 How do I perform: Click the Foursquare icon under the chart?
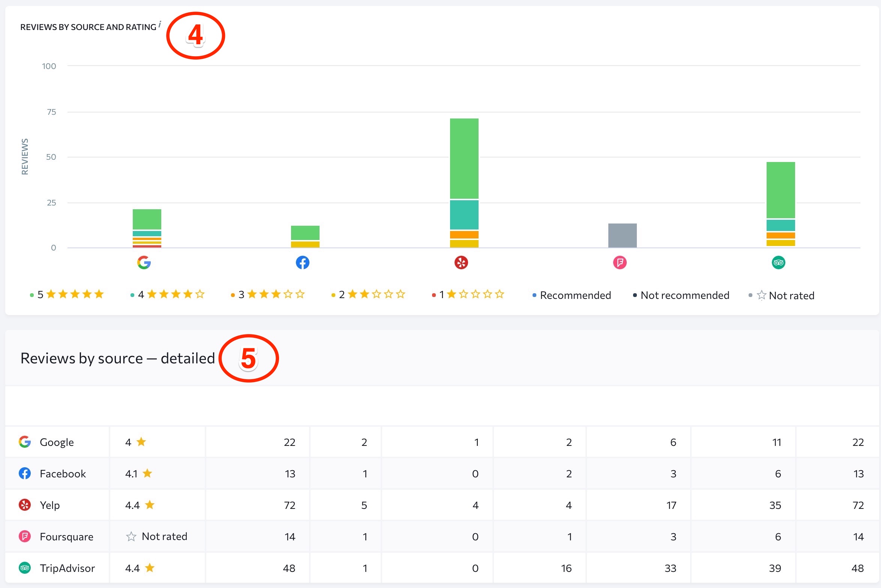620,262
